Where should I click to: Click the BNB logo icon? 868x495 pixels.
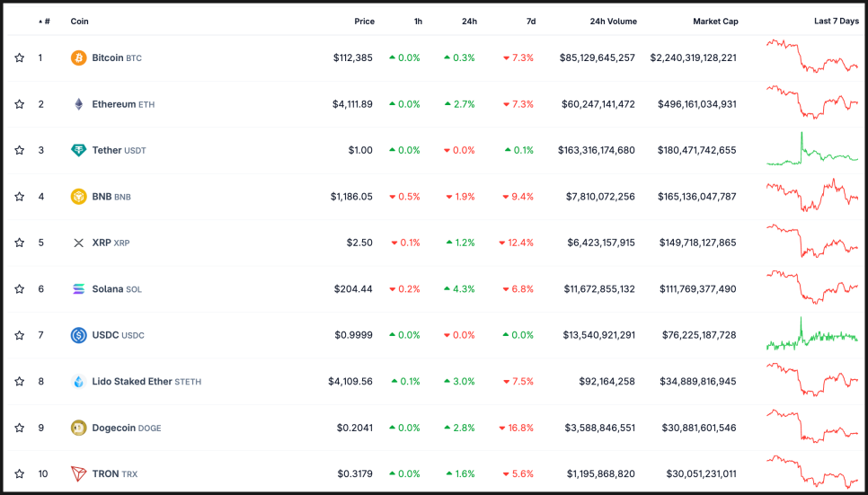click(79, 197)
